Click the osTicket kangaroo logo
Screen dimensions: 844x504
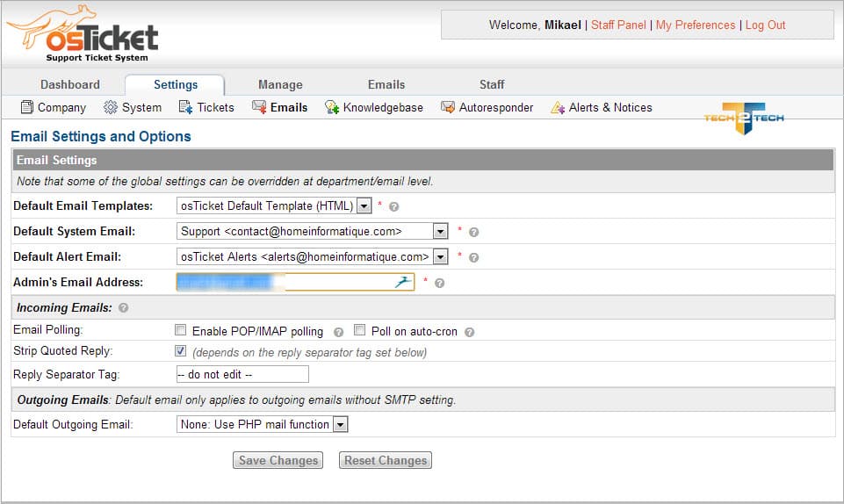83,34
